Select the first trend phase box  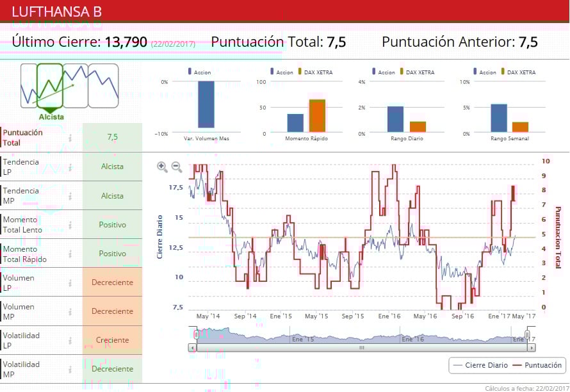[x=29, y=85]
